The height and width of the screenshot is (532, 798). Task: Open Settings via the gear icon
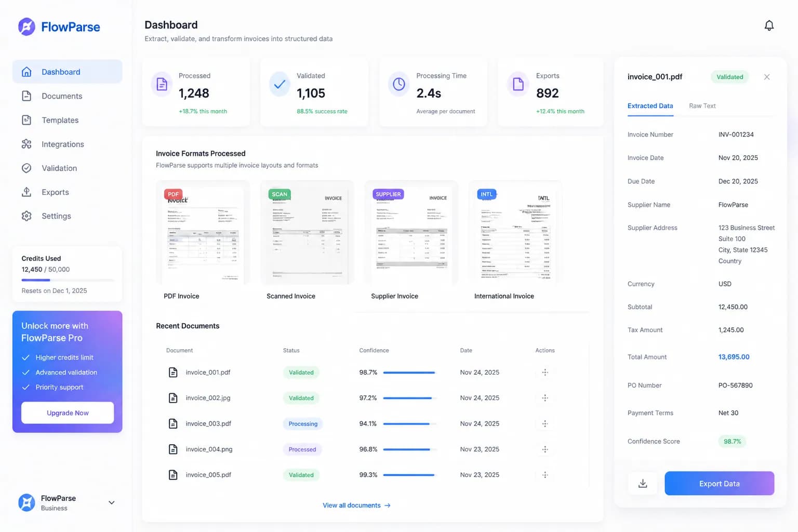(26, 216)
